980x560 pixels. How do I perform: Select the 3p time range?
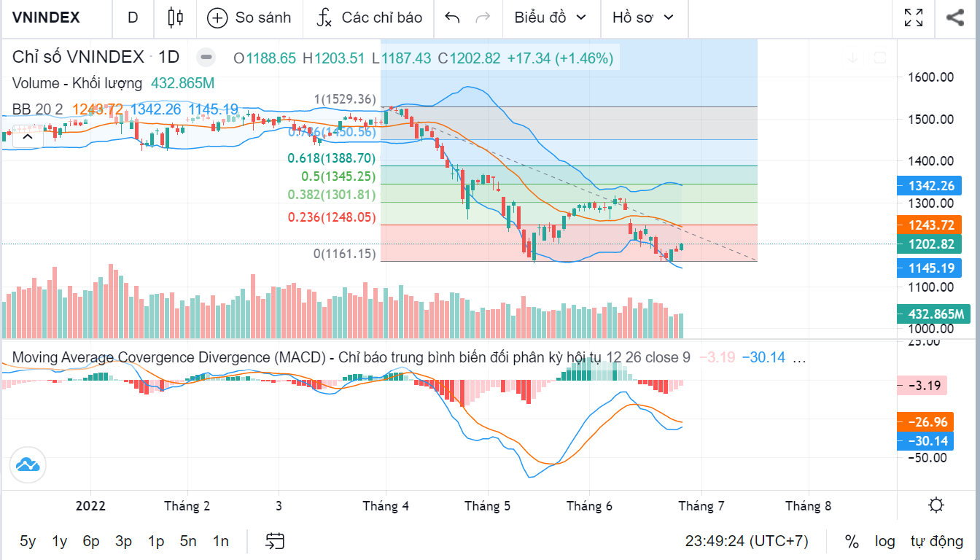click(x=123, y=541)
